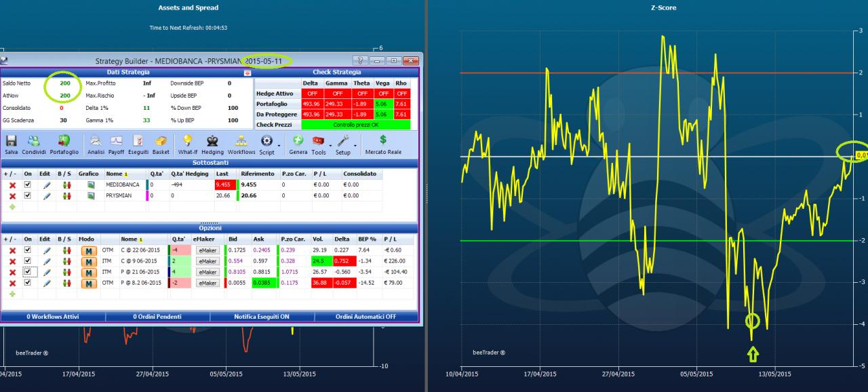Expand the Tools dropdown arrow
This screenshot has width=868, height=392.
[329, 145]
